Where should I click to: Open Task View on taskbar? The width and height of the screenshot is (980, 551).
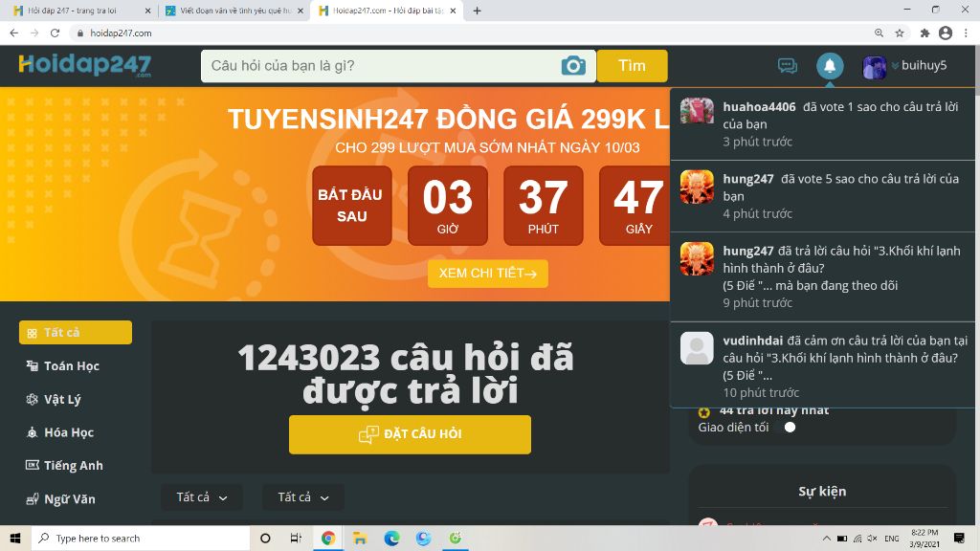pyautogui.click(x=297, y=538)
